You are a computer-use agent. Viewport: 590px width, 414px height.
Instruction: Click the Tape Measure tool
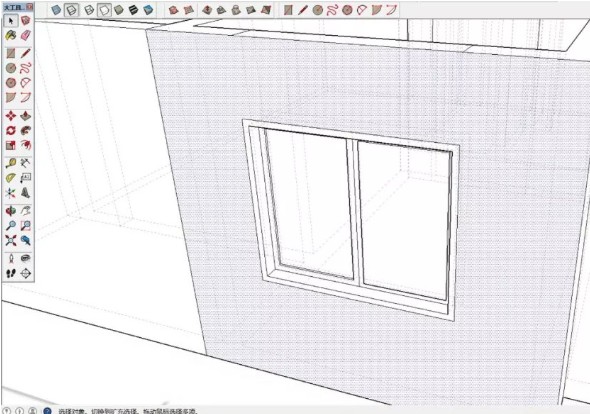coord(11,163)
